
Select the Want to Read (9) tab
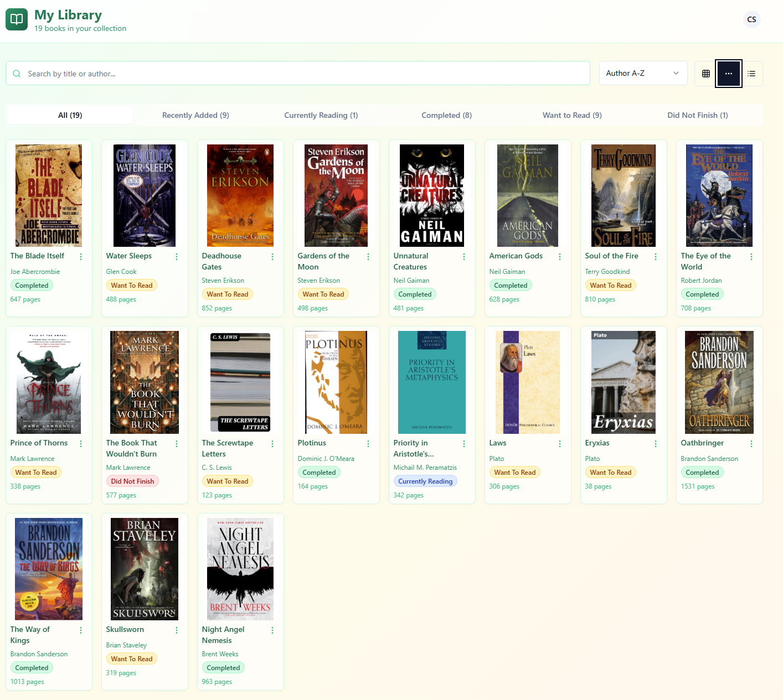click(x=572, y=115)
